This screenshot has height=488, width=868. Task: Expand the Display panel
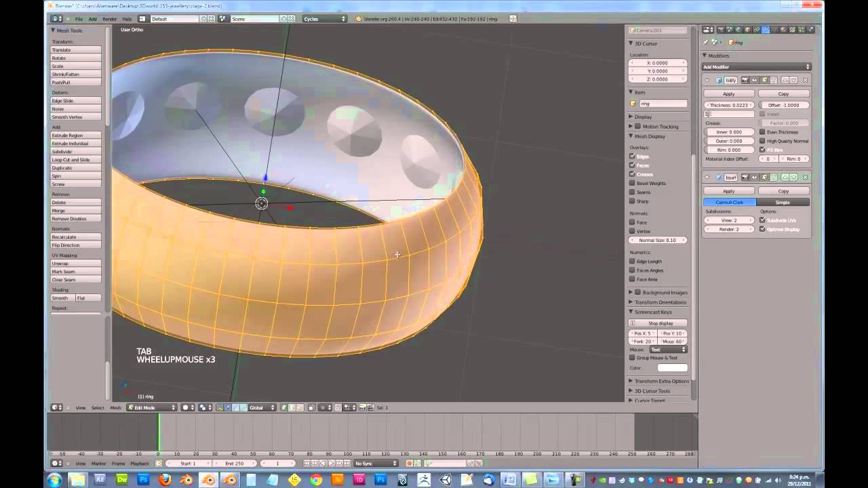tap(631, 117)
